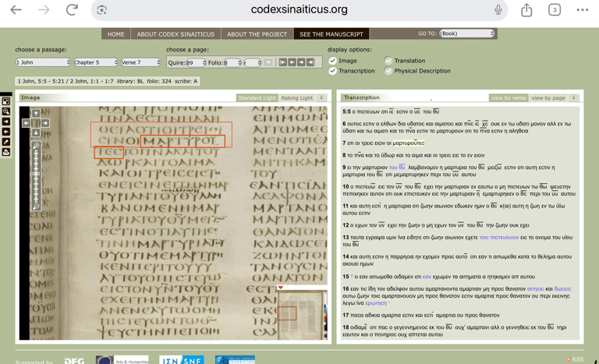The image size is (599, 364).
Task: Reload the codexsinaiticus.org page
Action: click(x=72, y=9)
